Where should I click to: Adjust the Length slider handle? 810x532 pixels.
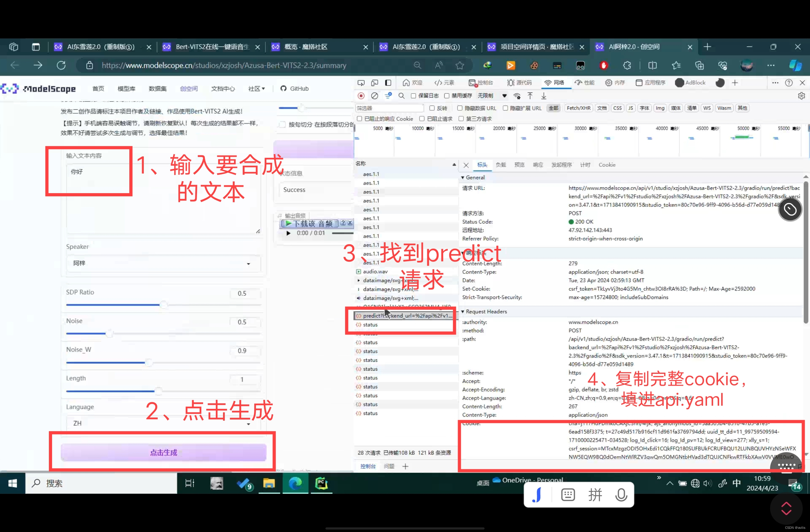[x=158, y=391]
